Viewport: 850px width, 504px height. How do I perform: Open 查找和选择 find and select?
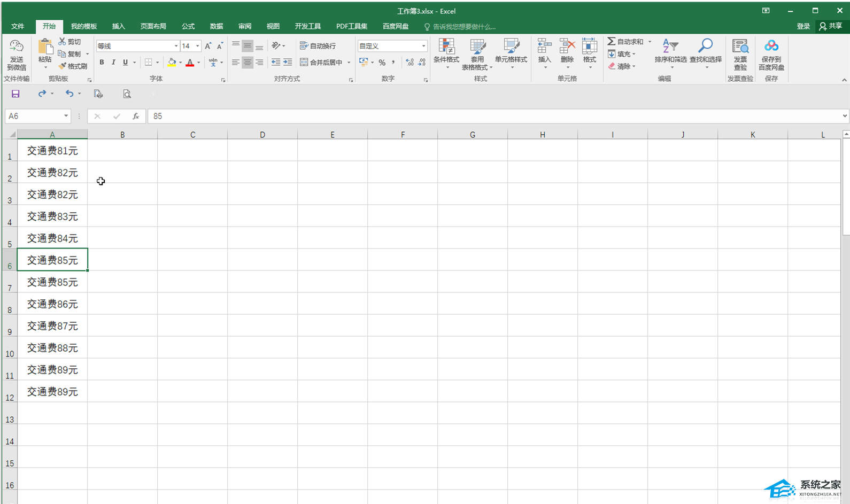coord(706,53)
